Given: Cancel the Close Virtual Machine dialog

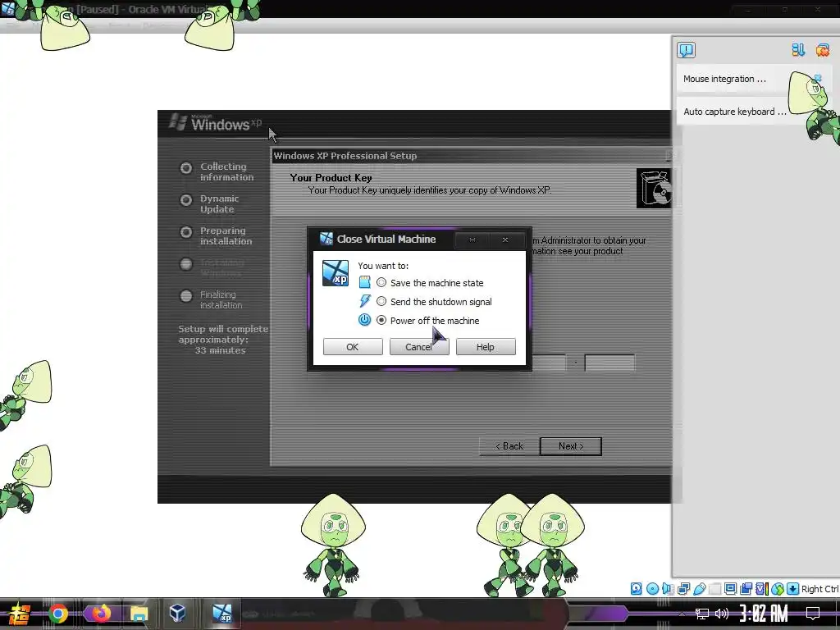Looking at the screenshot, I should point(419,347).
